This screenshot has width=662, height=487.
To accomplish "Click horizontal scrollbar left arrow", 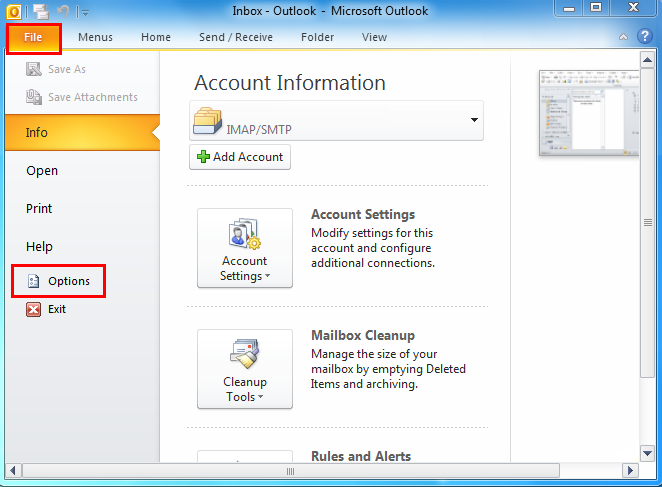I will pos(13,470).
